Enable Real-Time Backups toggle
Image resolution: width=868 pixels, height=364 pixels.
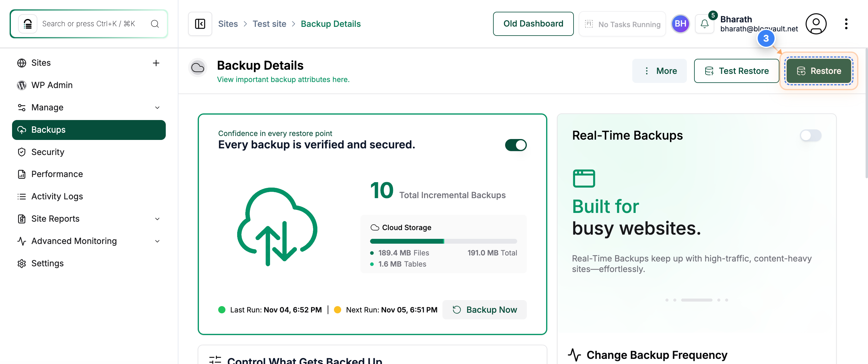[x=810, y=135]
